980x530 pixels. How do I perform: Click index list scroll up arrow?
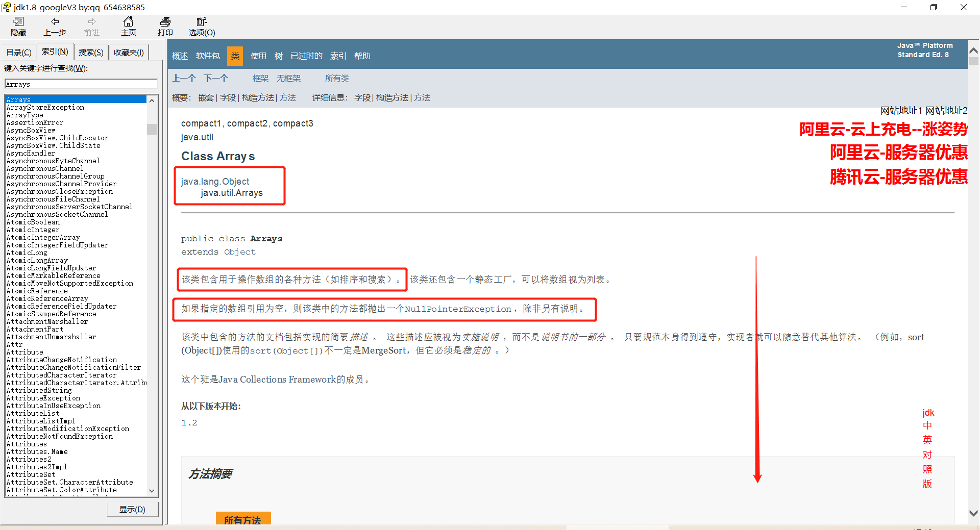pyautogui.click(x=152, y=100)
